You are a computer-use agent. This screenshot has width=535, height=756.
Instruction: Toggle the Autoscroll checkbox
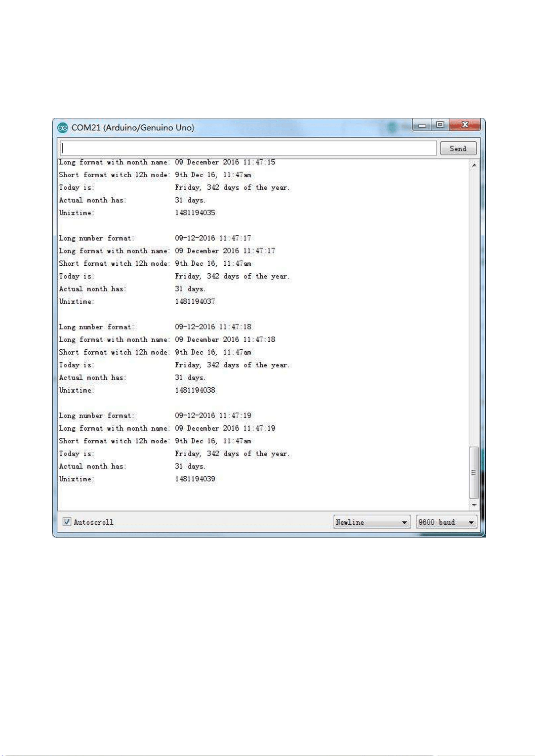point(67,522)
